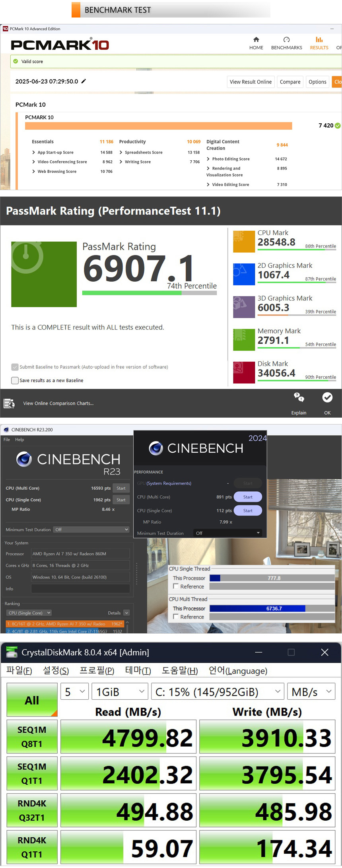Click the pencil edit icon beside result date

84,81
